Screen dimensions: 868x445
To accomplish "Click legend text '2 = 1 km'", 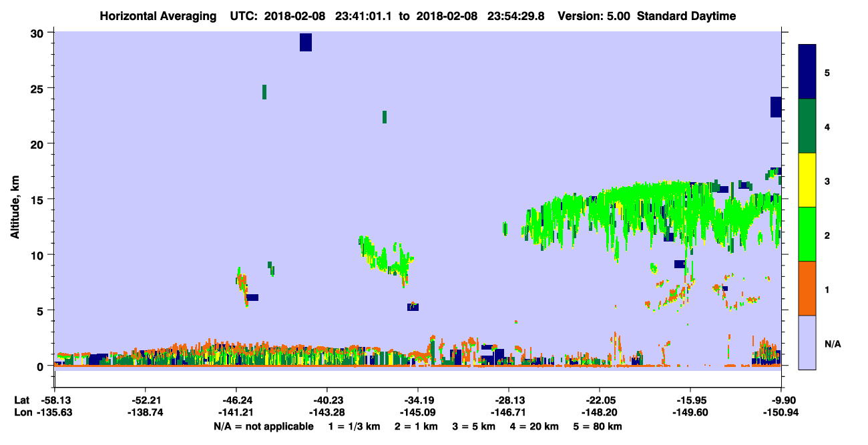I will [416, 426].
